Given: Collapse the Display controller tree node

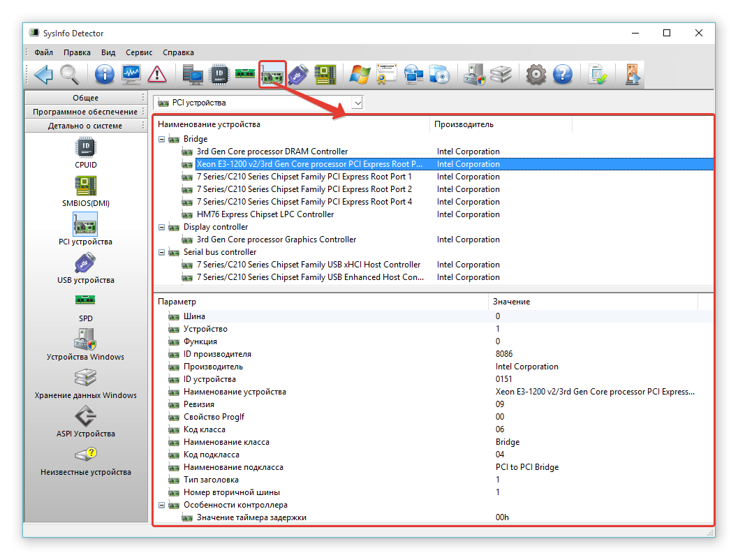Looking at the screenshot, I should 161,227.
